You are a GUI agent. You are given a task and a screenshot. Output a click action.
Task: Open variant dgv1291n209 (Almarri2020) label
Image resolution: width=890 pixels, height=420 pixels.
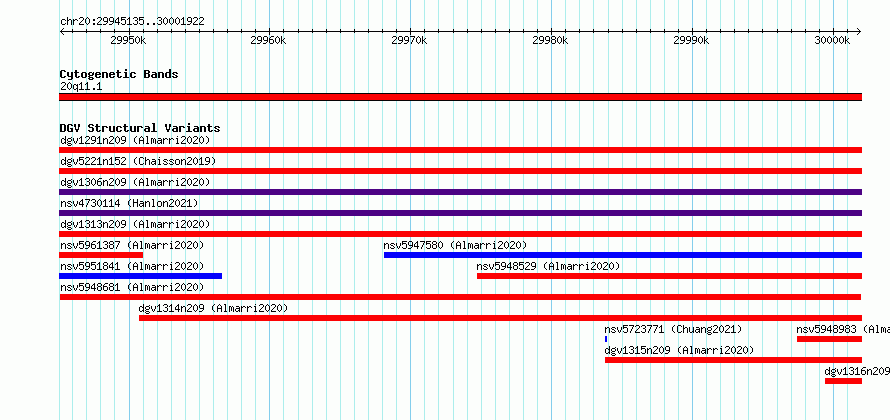(x=135, y=140)
